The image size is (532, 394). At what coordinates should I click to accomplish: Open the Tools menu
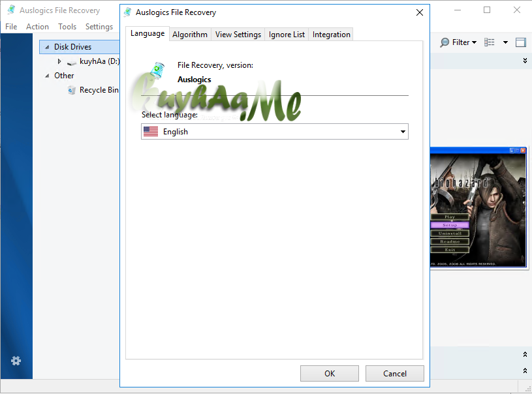tap(67, 27)
